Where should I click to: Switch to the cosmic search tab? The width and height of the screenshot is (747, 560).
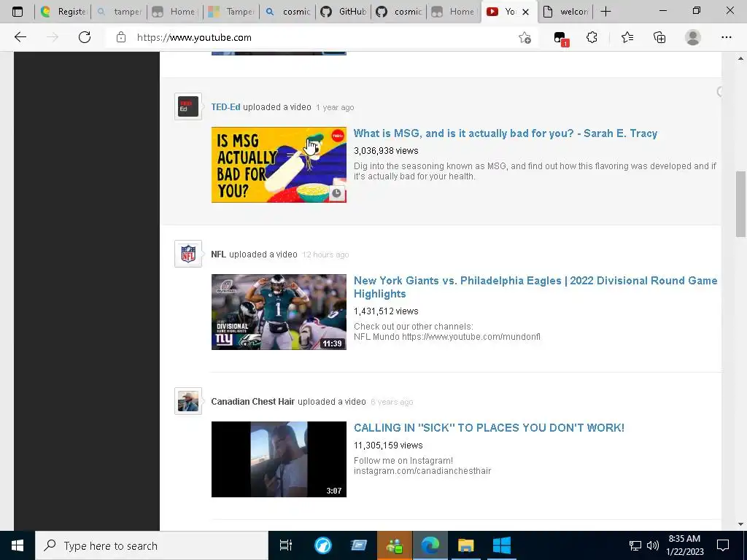click(287, 12)
